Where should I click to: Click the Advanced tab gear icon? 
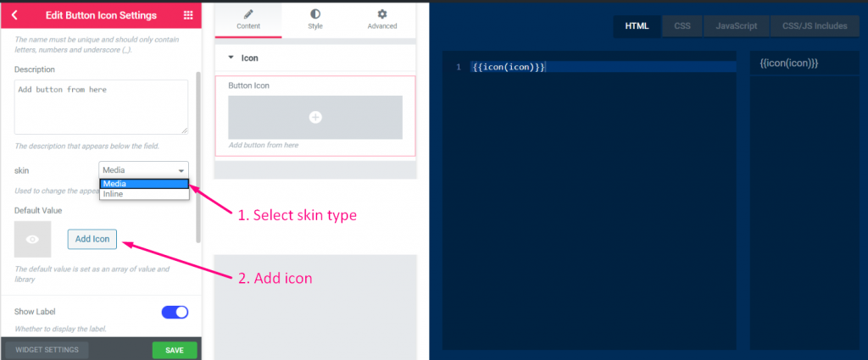click(x=382, y=14)
